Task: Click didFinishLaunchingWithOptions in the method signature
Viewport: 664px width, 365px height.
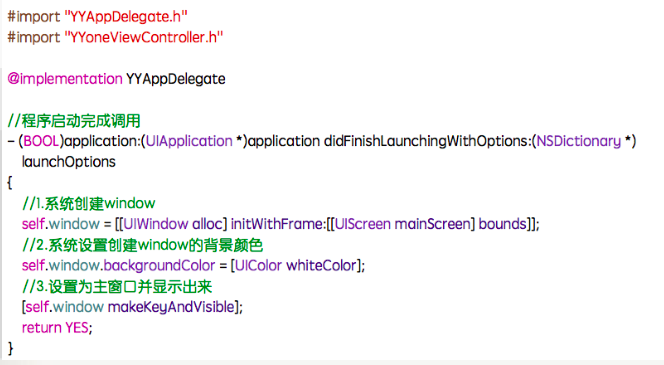Action: (x=427, y=141)
